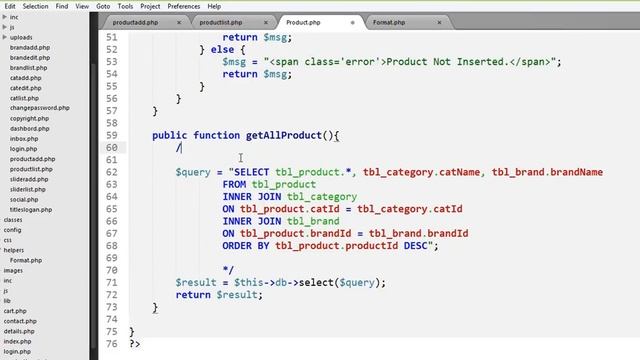Expand the classes folder

click(x=13, y=220)
